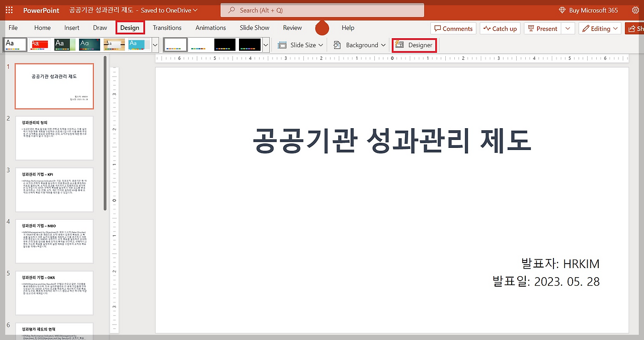Expand the Present options arrow
Viewport: 644px width, 340px height.
568,29
